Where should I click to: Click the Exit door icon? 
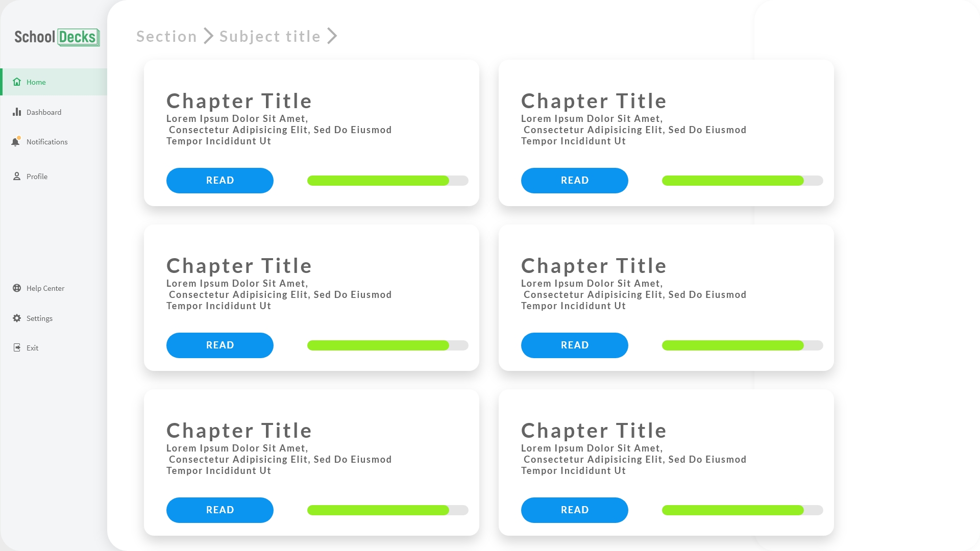pyautogui.click(x=17, y=348)
